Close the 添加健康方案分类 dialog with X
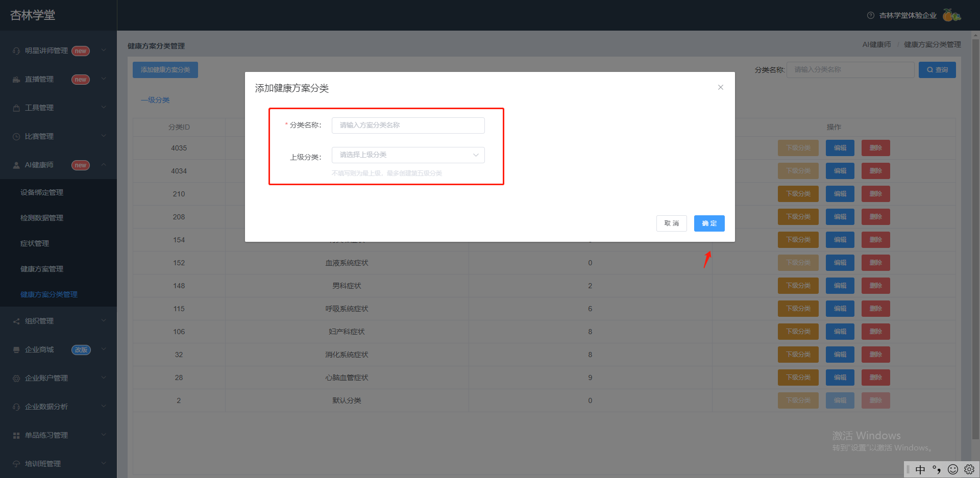 [721, 87]
